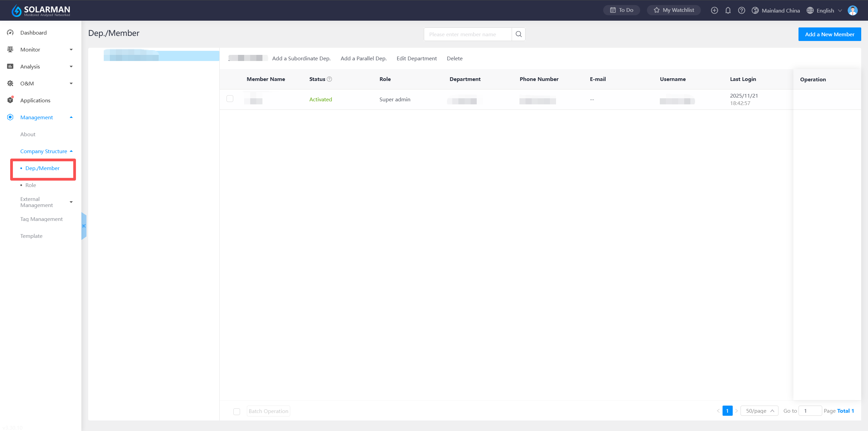Open the Role menu item

[31, 185]
